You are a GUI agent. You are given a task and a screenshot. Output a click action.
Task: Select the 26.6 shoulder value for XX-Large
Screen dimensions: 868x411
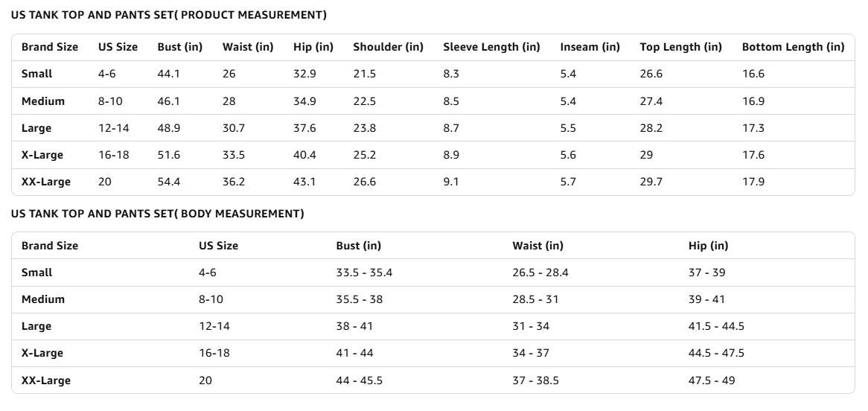tap(365, 182)
